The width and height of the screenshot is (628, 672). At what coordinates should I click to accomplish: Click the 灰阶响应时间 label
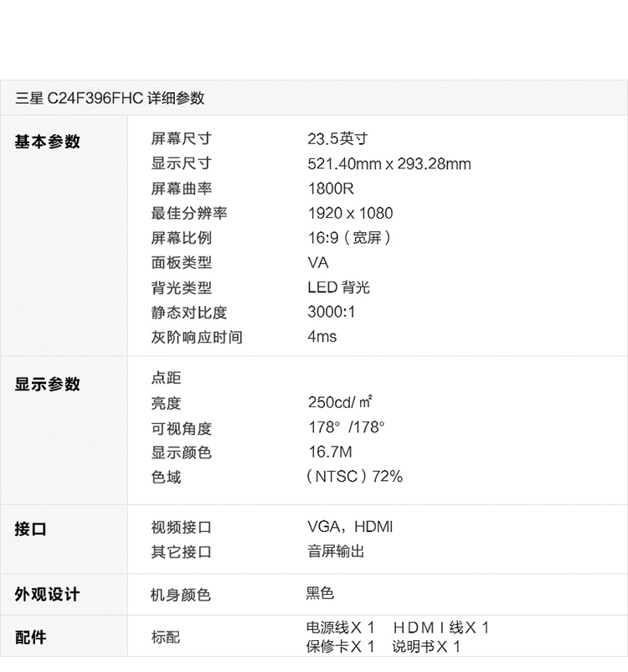pos(197,337)
